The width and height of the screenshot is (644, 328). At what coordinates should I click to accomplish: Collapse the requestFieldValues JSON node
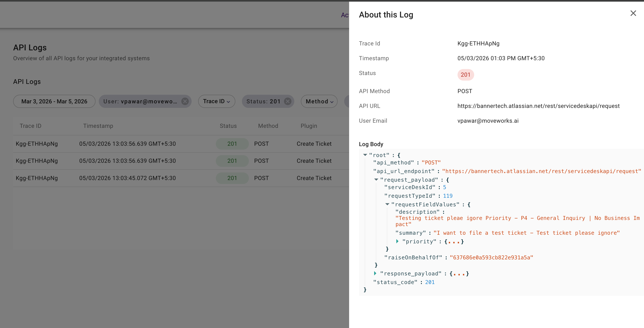387,204
